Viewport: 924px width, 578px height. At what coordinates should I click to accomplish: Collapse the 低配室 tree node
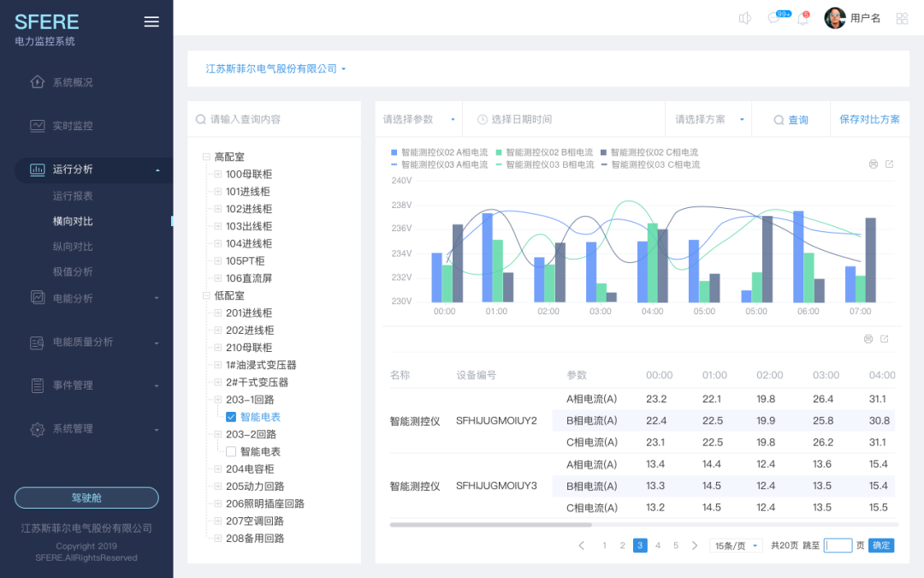206,295
